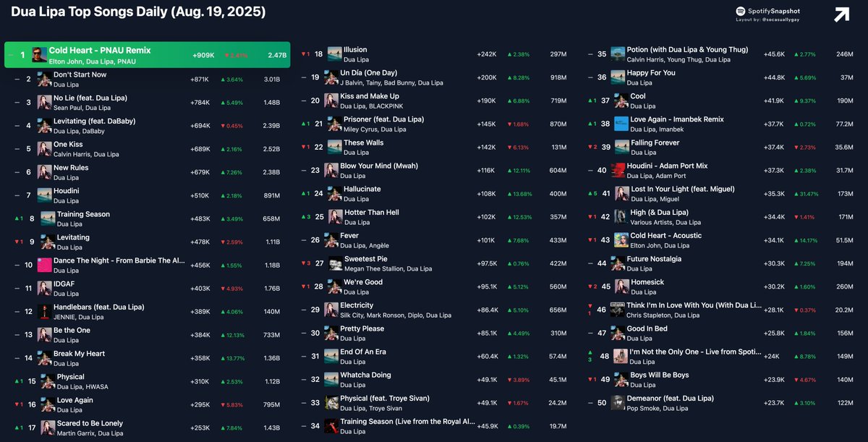The height and width of the screenshot is (442, 868).
Task: Select song title Whatcha Doing
Action: pos(366,375)
